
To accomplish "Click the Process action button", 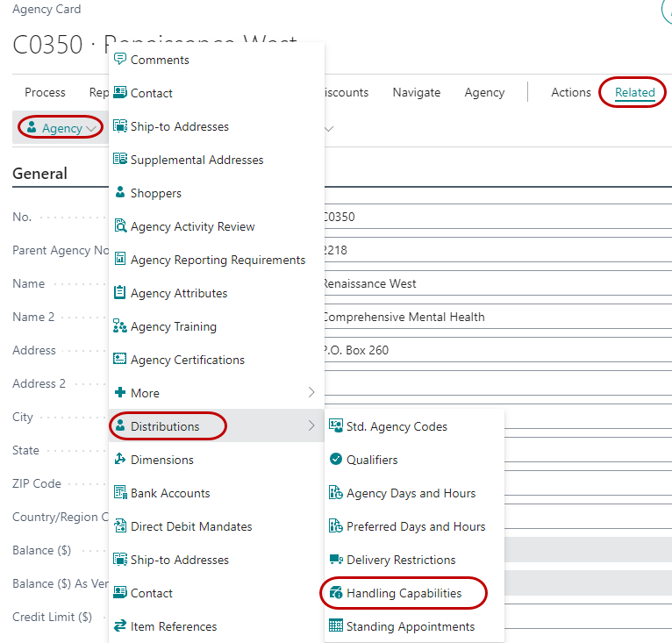I will 45,92.
